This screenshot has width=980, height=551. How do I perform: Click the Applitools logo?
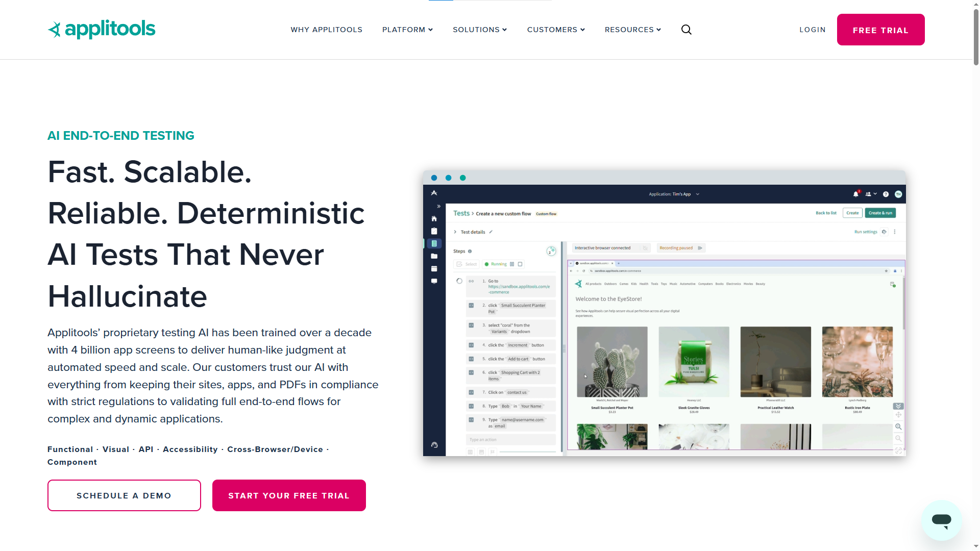pos(102,29)
